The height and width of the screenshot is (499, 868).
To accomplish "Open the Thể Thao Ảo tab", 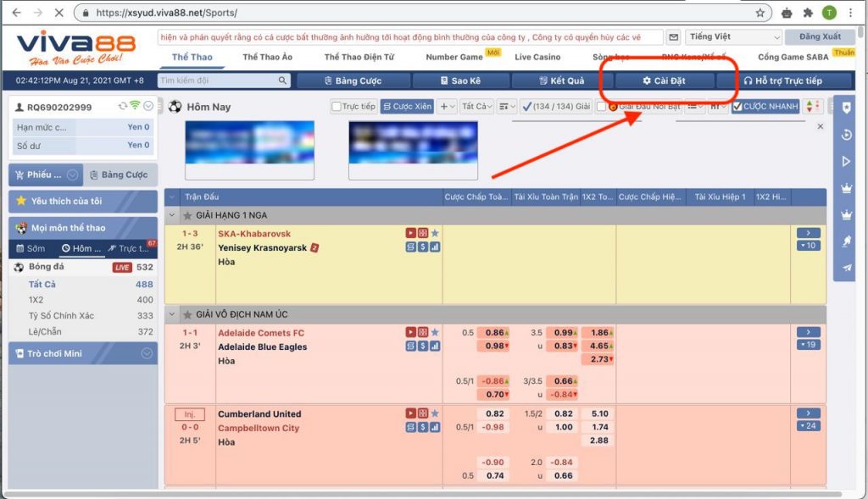I will point(267,57).
